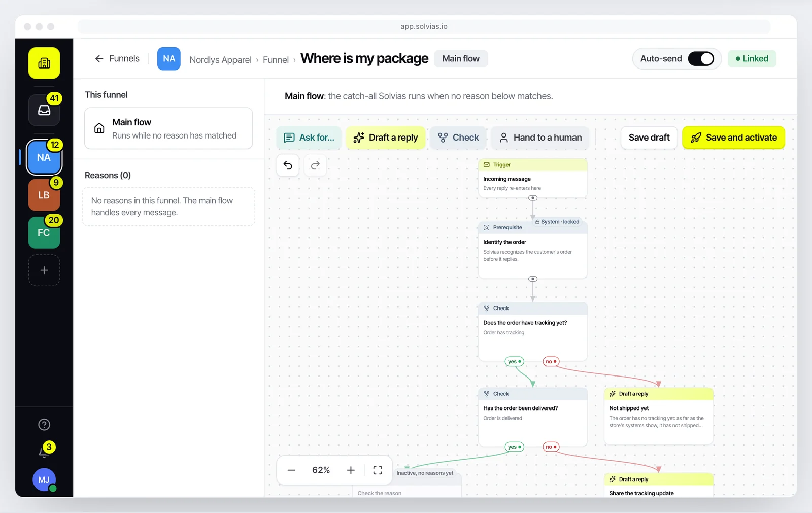812x513 pixels.
Task: Open the Funnel breadcrumb link
Action: click(276, 60)
